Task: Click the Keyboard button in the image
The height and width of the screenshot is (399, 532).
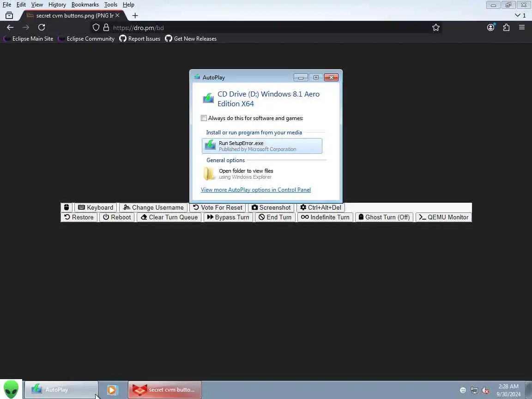Action: coord(96,207)
